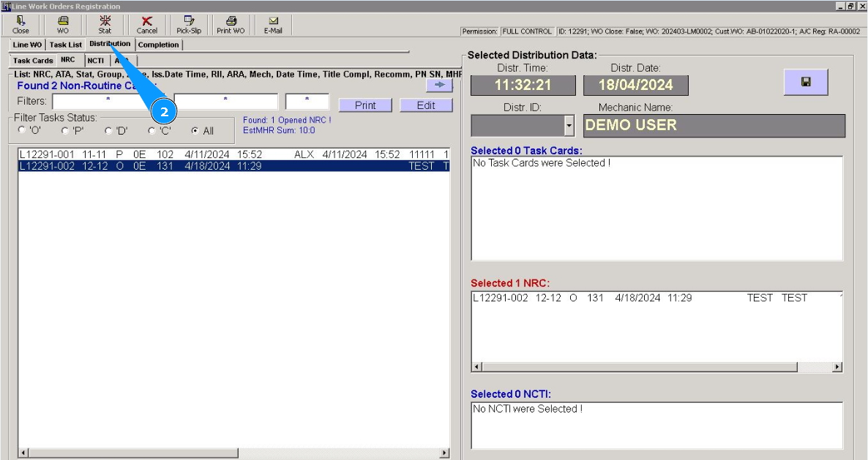Click left arrow of NRC list scrollbar

click(x=23, y=453)
